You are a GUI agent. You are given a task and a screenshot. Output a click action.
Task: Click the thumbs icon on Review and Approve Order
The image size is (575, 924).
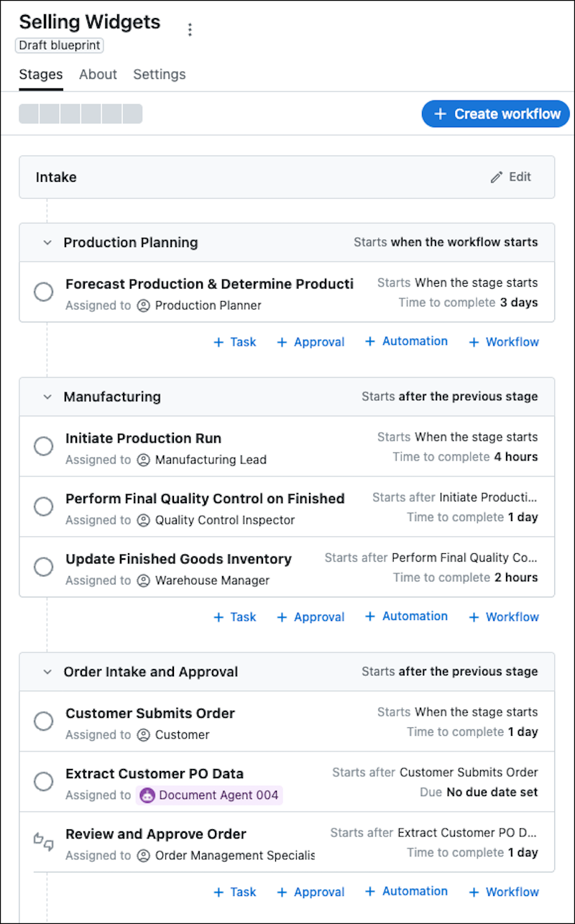(44, 841)
